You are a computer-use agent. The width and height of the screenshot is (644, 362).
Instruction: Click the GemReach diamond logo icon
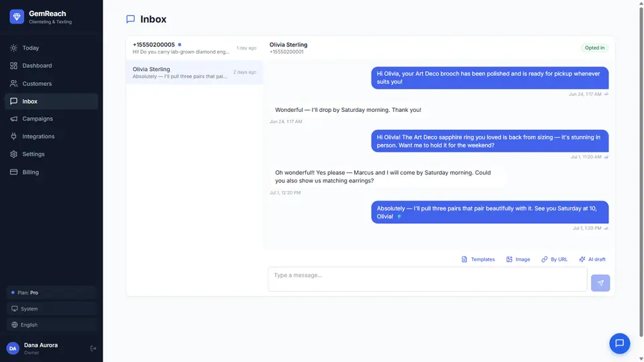17,17
